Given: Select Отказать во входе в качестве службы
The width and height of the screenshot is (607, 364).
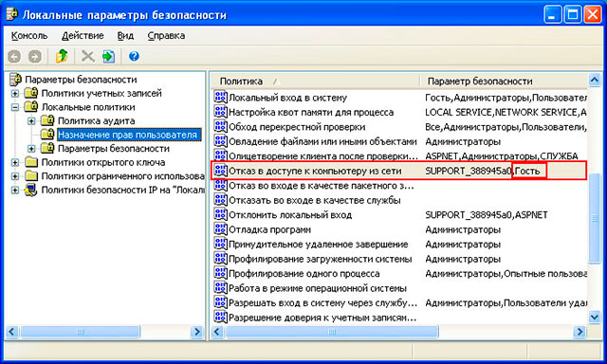Looking at the screenshot, I should pyautogui.click(x=314, y=200).
